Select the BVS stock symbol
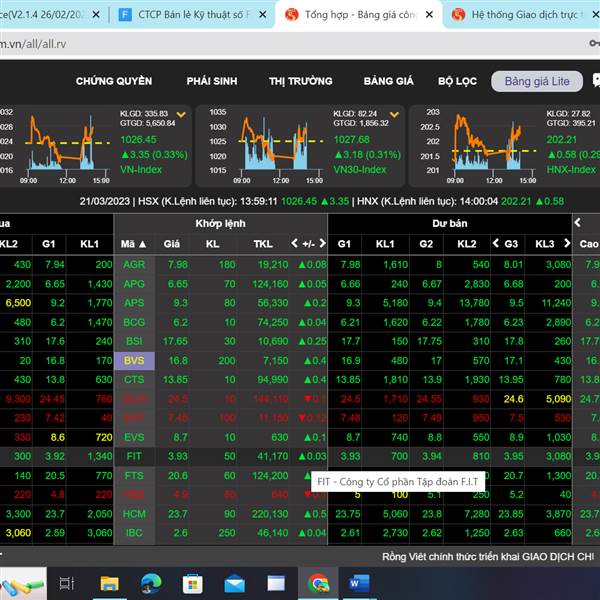Screen dimensions: 600x600 (133, 360)
